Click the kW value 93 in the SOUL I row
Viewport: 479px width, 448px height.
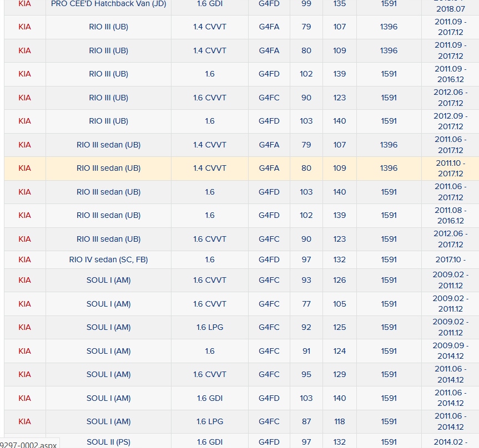[x=306, y=280]
